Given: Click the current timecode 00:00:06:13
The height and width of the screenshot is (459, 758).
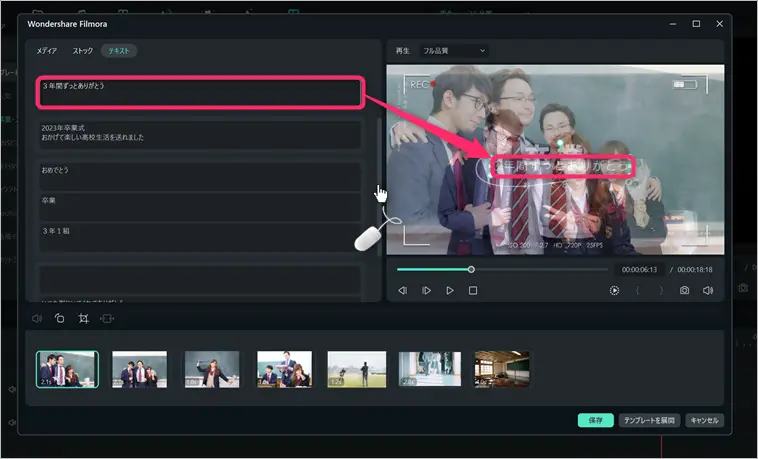Looking at the screenshot, I should [639, 269].
